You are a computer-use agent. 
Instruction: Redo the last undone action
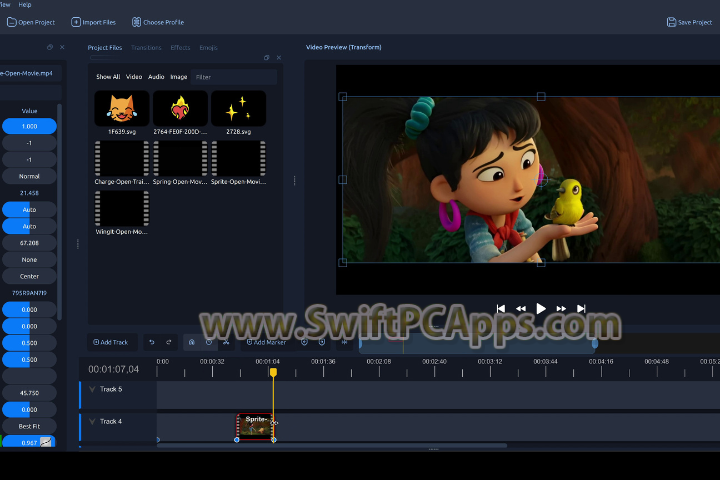(169, 342)
